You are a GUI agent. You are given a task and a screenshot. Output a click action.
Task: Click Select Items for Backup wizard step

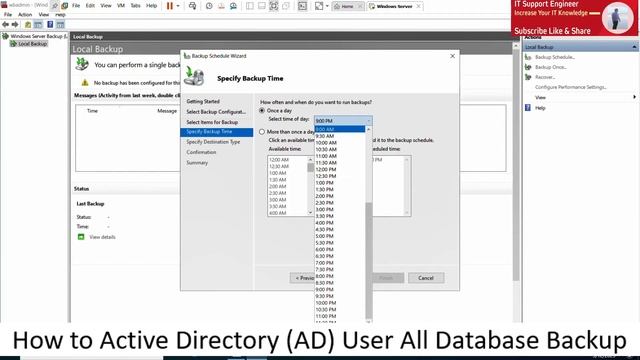pyautogui.click(x=212, y=122)
